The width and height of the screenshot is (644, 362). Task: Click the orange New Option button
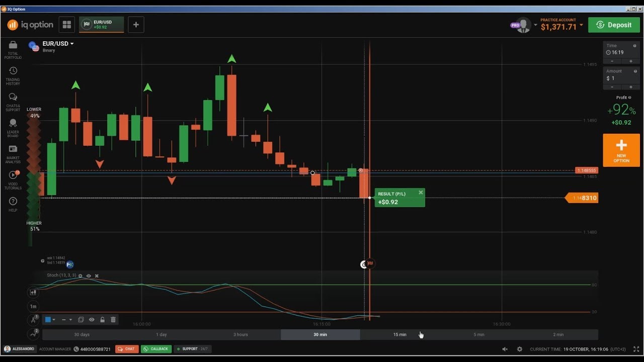(621, 150)
